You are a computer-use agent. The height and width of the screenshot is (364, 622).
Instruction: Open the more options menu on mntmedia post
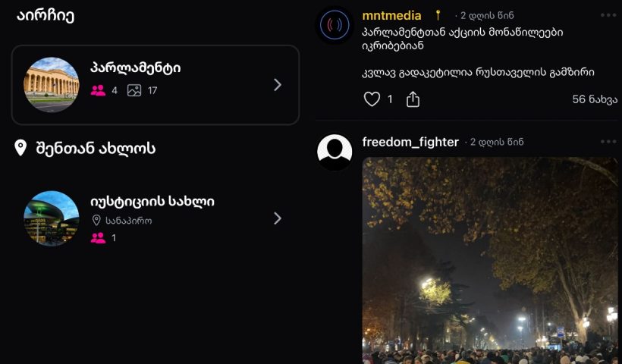pyautogui.click(x=608, y=15)
